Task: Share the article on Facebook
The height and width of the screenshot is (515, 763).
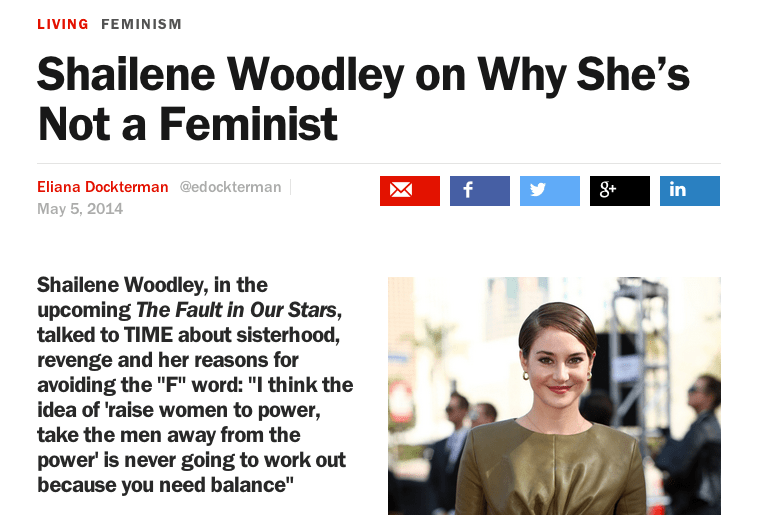Action: 479,190
